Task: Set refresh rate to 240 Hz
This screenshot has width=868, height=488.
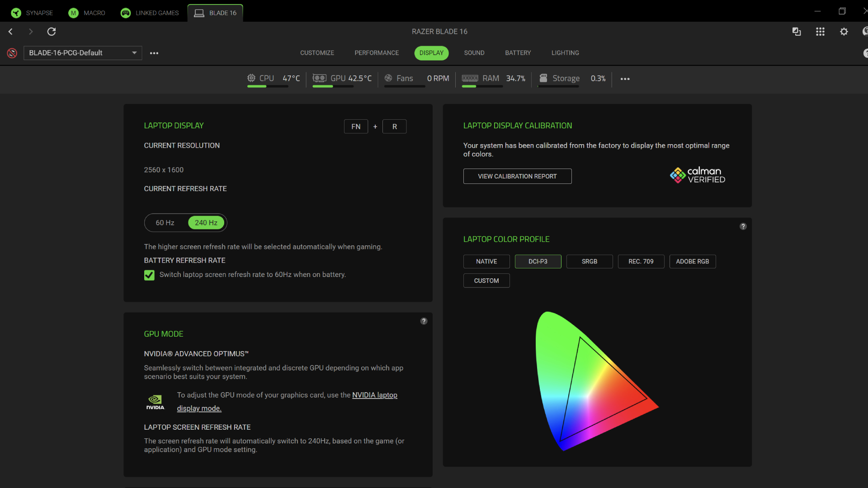Action: tap(206, 223)
